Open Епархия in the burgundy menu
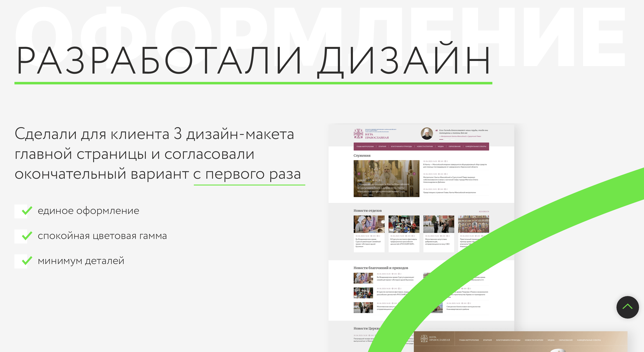This screenshot has height=352, width=644. (x=382, y=146)
